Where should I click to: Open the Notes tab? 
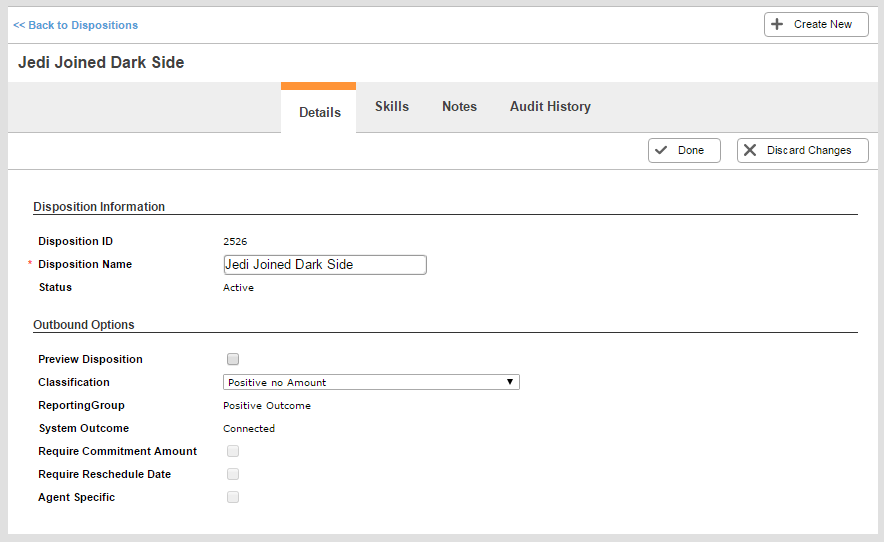coord(459,107)
